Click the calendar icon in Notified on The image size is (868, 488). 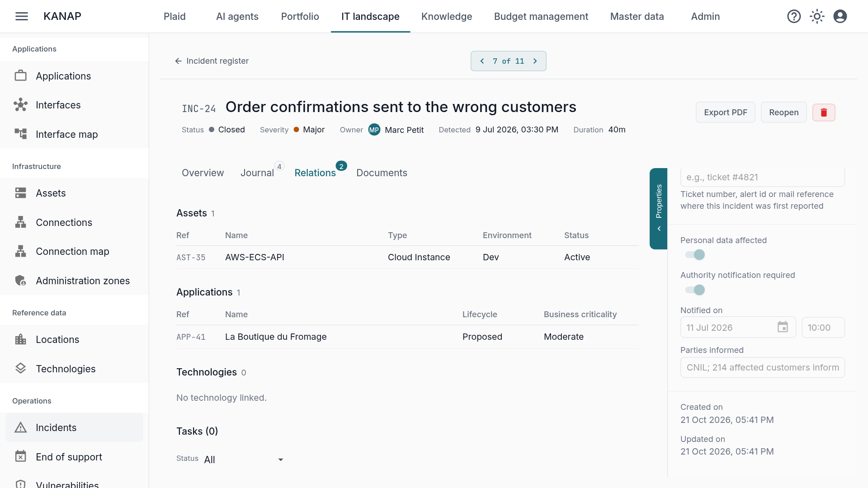tap(783, 327)
